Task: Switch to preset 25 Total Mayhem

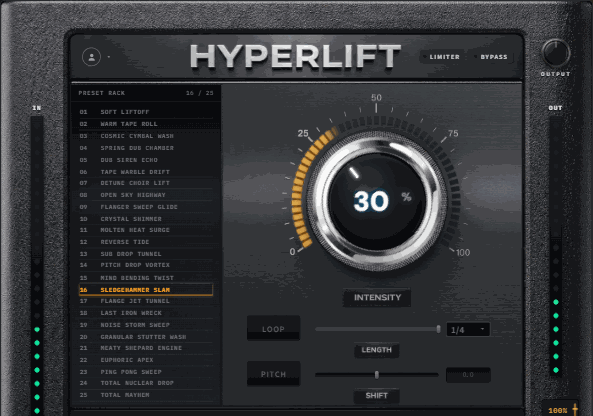Action: tap(146, 395)
